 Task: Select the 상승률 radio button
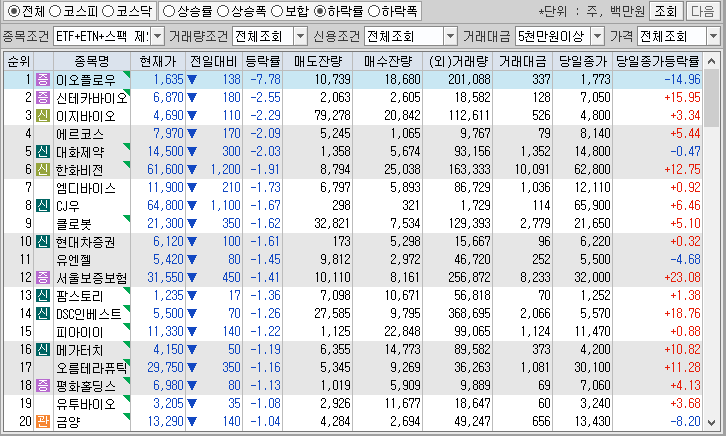(169, 11)
